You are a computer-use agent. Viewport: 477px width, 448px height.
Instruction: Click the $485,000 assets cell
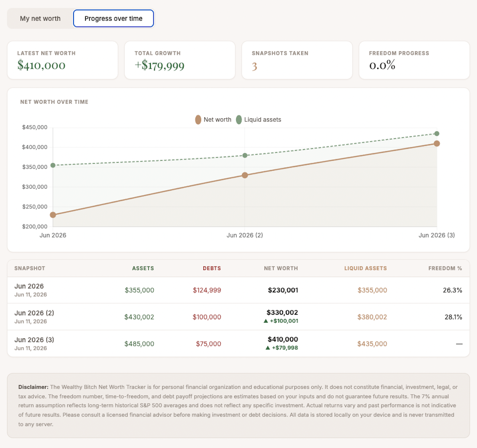(x=139, y=344)
